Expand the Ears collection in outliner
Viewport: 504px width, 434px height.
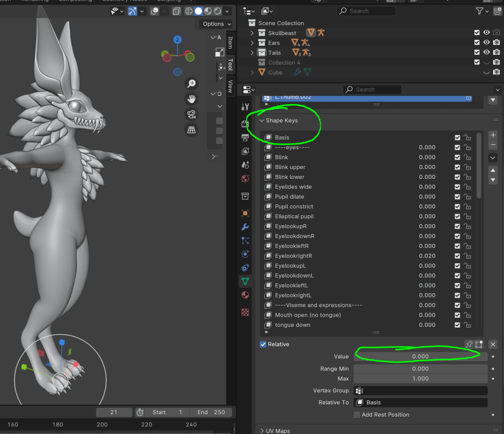[252, 43]
